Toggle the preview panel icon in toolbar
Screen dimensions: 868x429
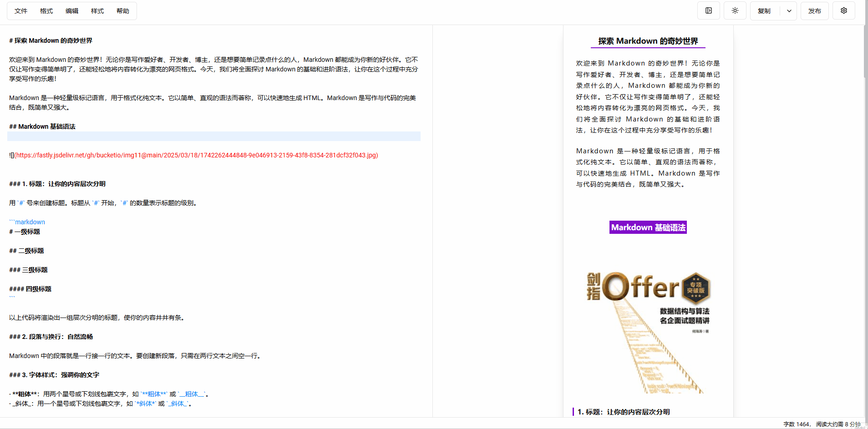click(x=708, y=10)
